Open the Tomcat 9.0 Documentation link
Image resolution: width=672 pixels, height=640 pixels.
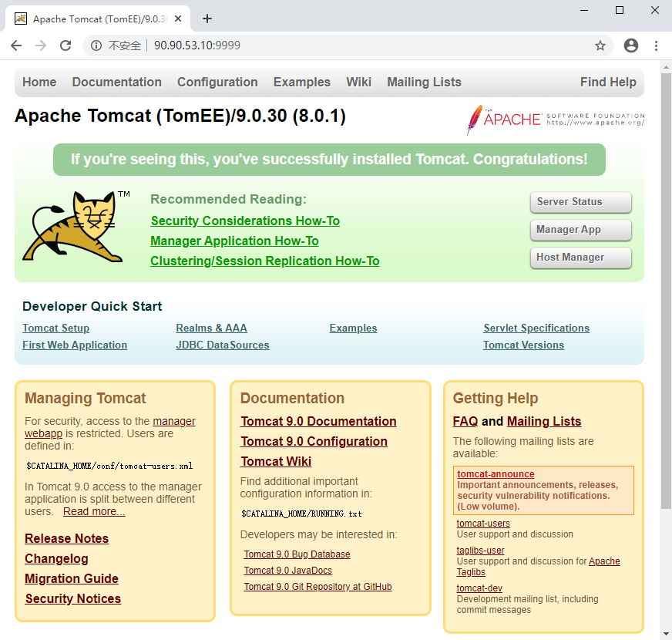[x=318, y=422]
